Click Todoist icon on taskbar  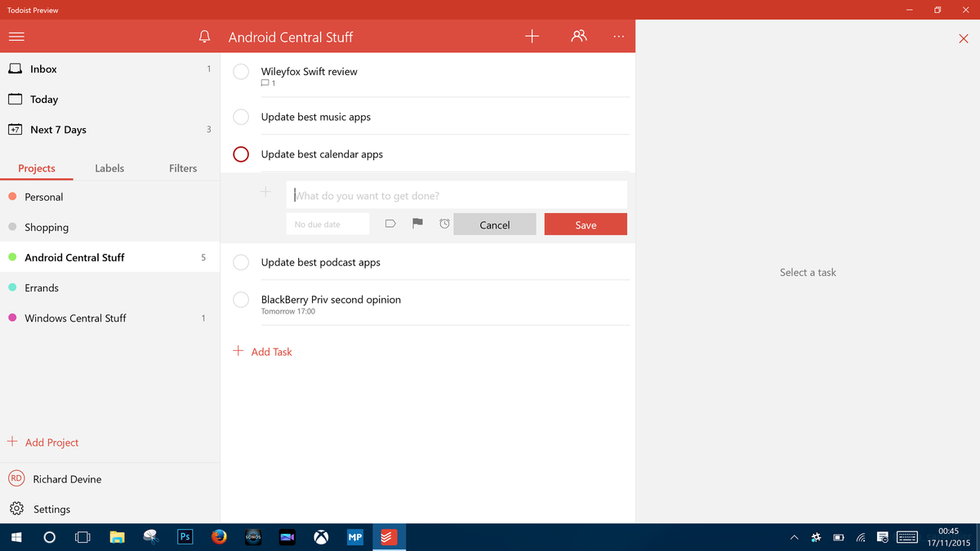tap(389, 537)
